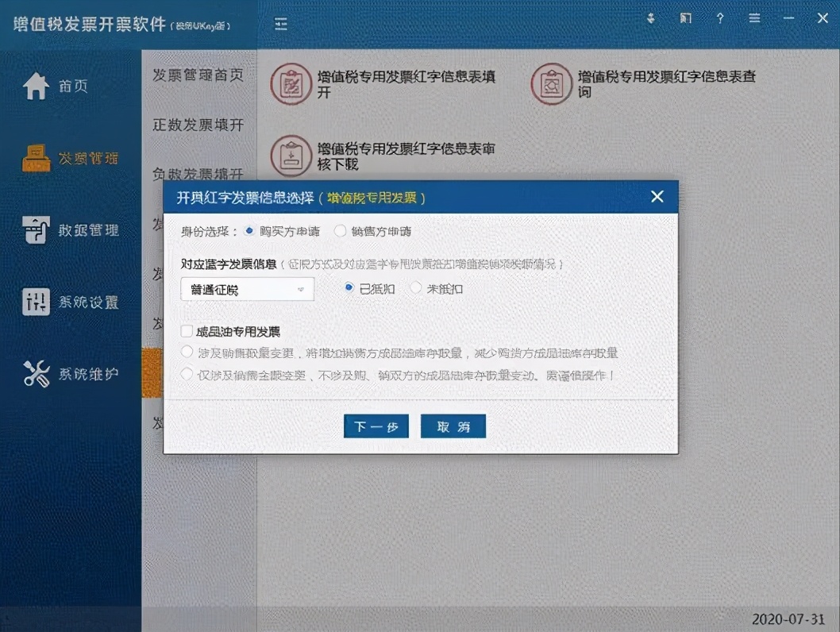Viewport: 840px width, 632px height.
Task: Open the hamburger menu icon in title bar
Action: pyautogui.click(x=754, y=19)
